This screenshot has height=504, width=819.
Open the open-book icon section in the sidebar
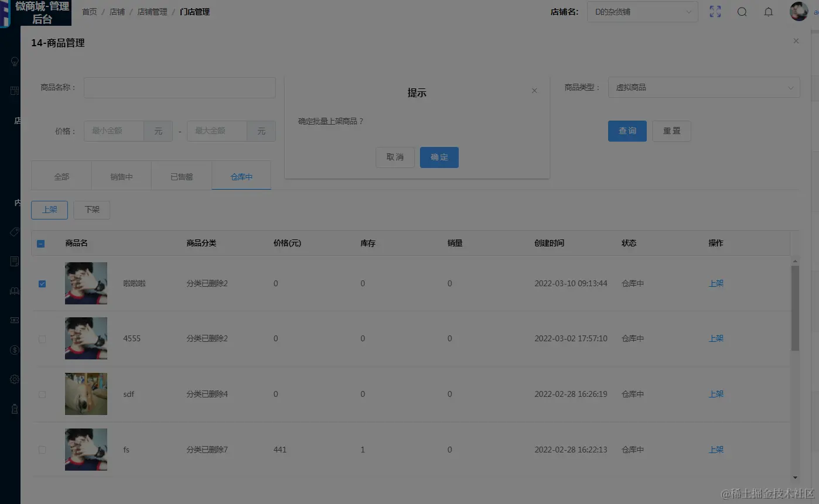(x=15, y=291)
